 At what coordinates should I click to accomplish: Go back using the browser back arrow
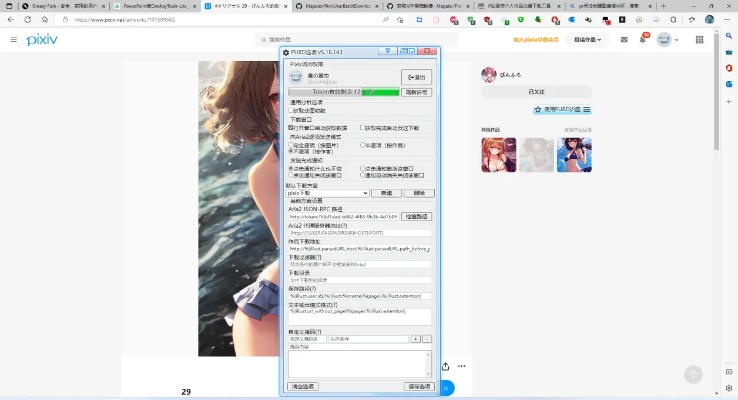[x=10, y=20]
